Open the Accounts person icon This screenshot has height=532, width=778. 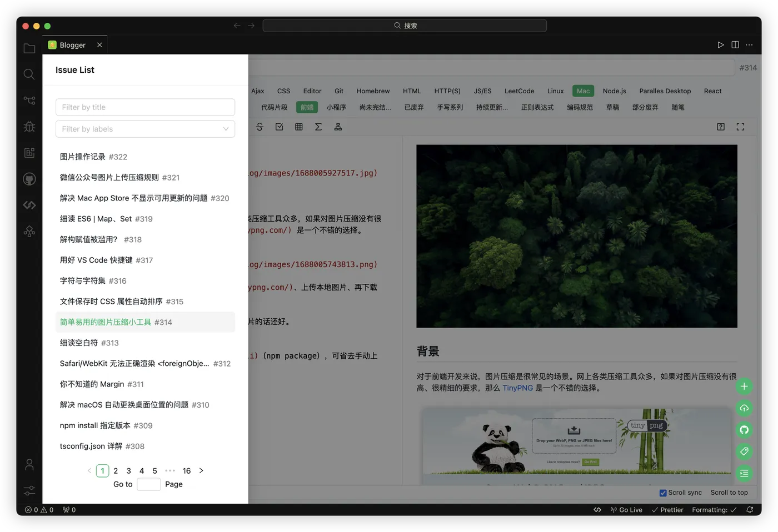pos(29,465)
